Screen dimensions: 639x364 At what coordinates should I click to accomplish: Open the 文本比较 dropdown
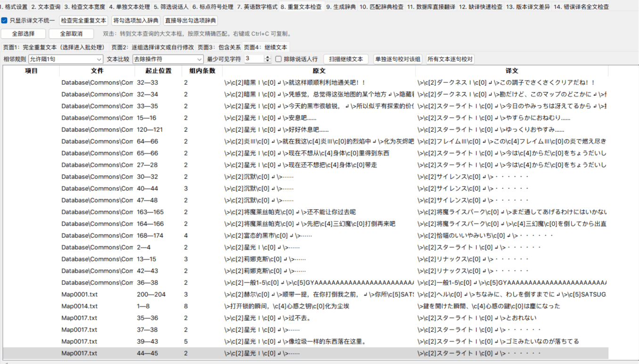(167, 59)
